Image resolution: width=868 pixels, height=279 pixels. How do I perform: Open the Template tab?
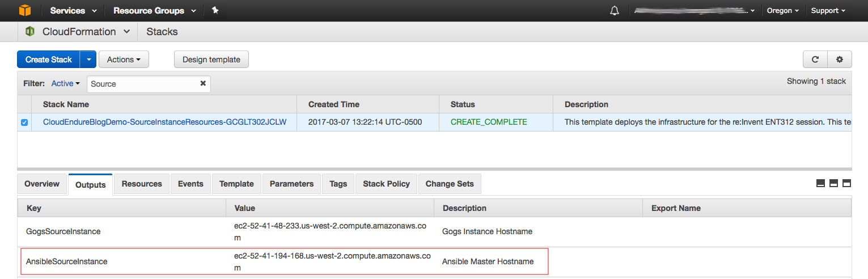coord(236,184)
